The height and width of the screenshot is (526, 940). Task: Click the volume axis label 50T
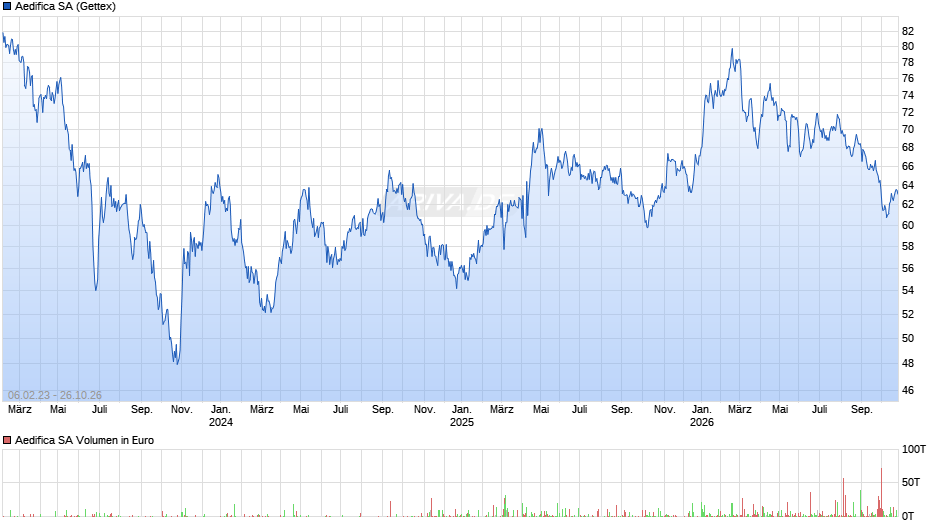pyautogui.click(x=911, y=482)
